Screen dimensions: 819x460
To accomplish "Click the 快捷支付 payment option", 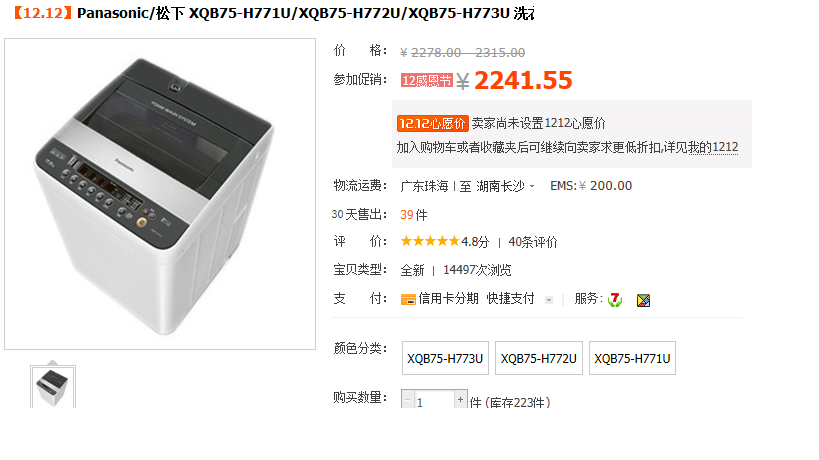I will pyautogui.click(x=510, y=299).
